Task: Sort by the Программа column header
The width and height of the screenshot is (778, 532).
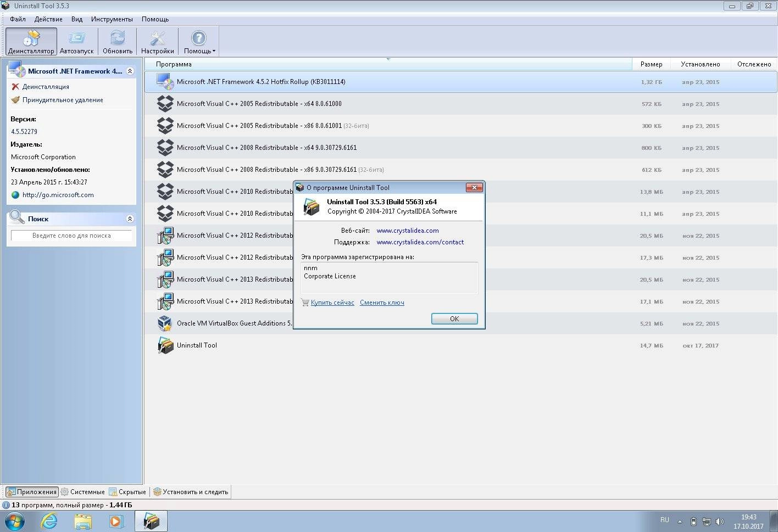Action: click(x=388, y=64)
